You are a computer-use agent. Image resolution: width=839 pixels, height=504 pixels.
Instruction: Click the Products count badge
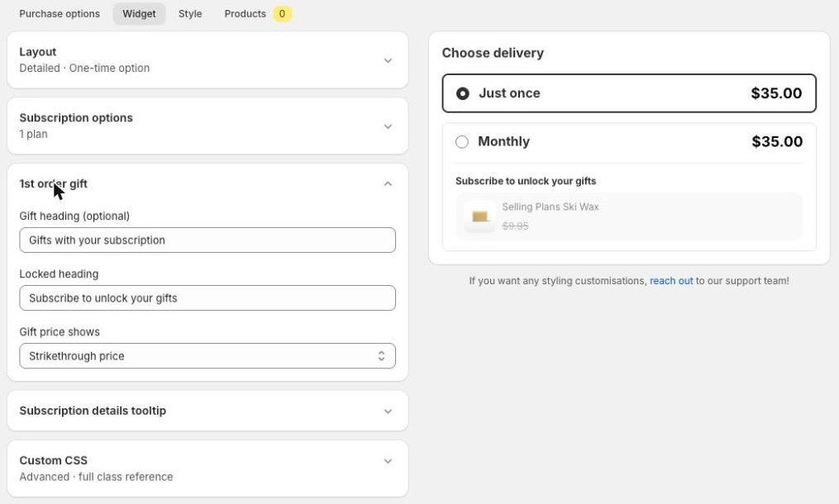282,14
